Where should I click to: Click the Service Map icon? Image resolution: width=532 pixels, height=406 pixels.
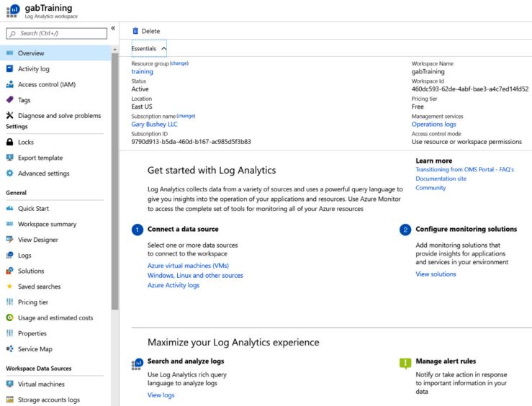click(x=10, y=348)
